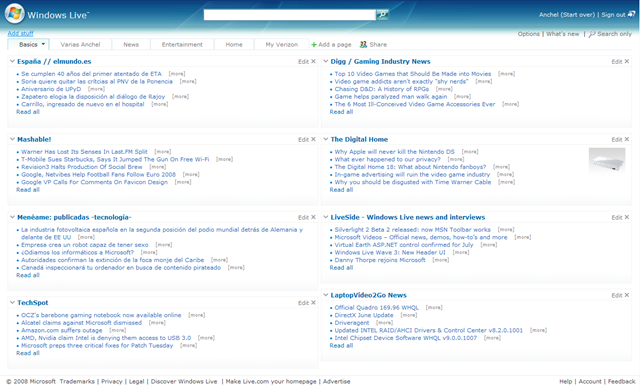Collapse the LiveSide module

tap(326, 217)
